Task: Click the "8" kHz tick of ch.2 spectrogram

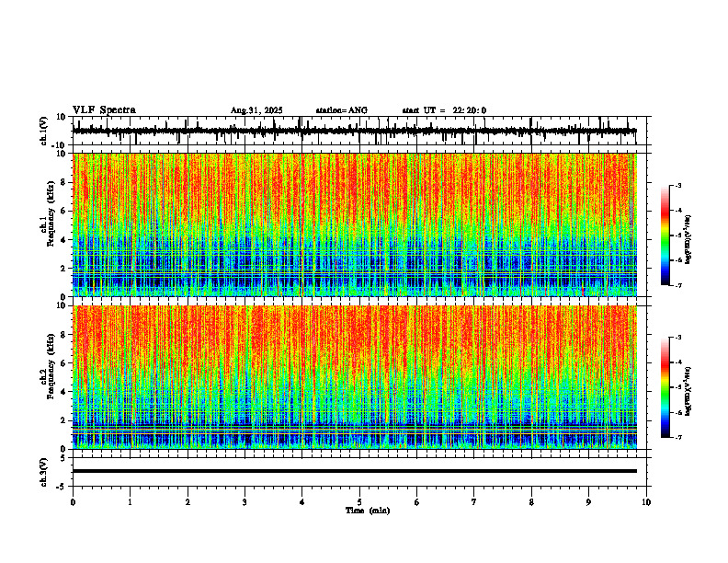Action: click(64, 335)
